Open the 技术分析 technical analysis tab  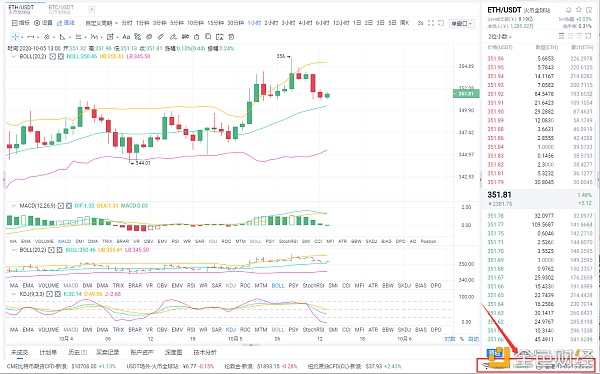point(205,352)
